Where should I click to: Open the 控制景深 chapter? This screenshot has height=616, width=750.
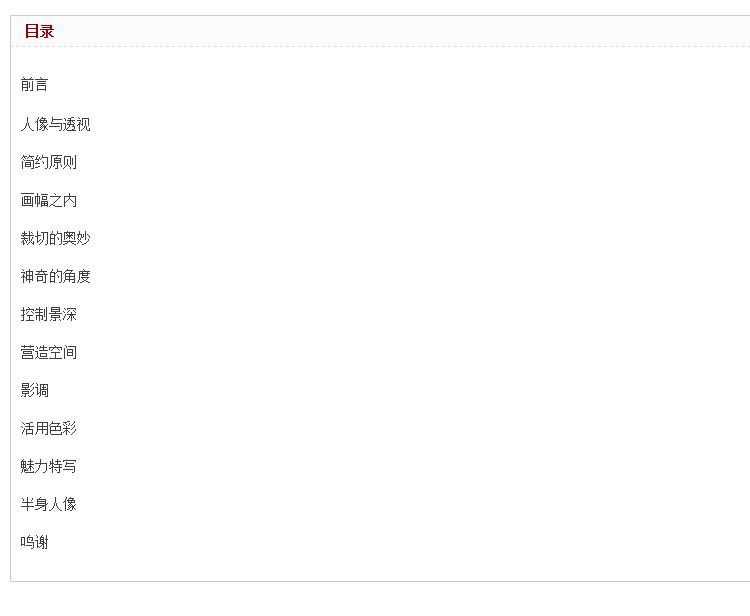tap(48, 314)
